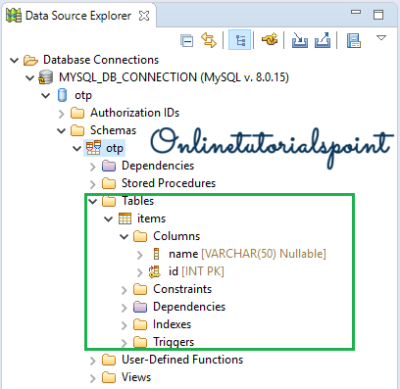Collapse the otp schema node
This screenshot has height=389, width=400.
pyautogui.click(x=77, y=148)
